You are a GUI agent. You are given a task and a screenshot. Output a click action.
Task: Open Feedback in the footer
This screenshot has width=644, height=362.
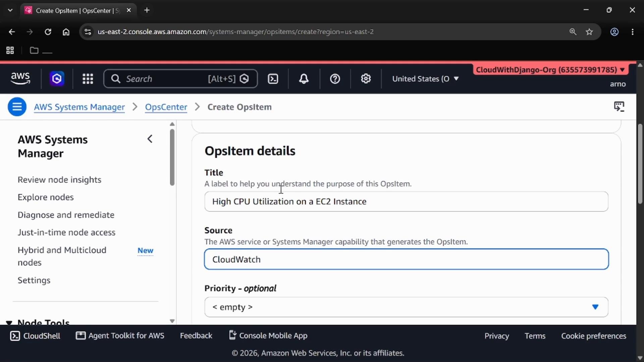pyautogui.click(x=196, y=336)
